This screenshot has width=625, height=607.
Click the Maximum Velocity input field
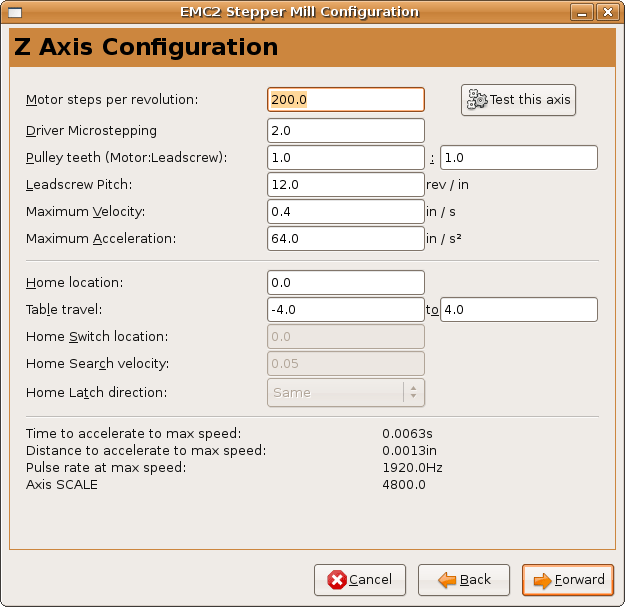point(346,212)
